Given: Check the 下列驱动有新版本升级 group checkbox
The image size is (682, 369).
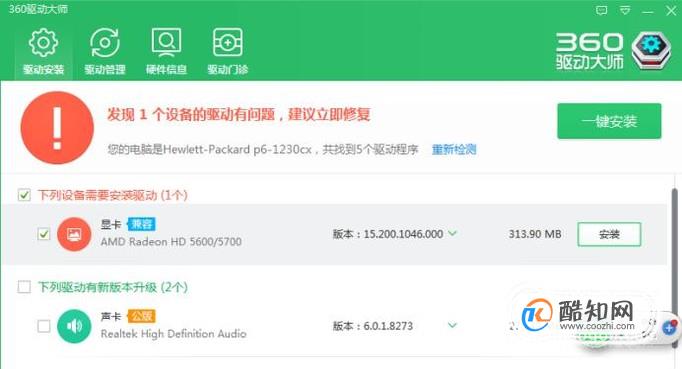Looking at the screenshot, I should 24,287.
